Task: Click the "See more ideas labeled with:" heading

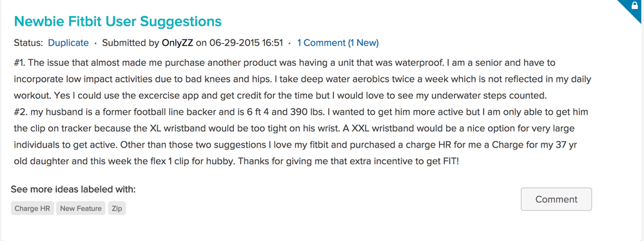Action: click(73, 189)
